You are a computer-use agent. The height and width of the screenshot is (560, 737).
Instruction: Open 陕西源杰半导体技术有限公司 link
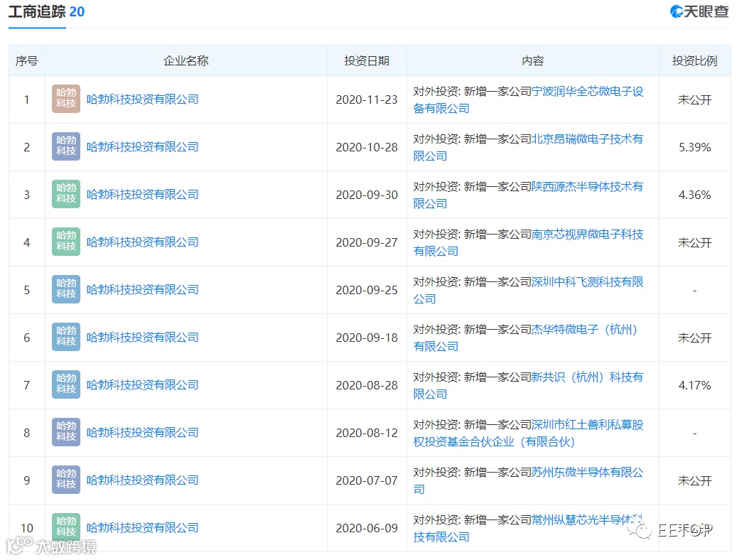tap(588, 187)
